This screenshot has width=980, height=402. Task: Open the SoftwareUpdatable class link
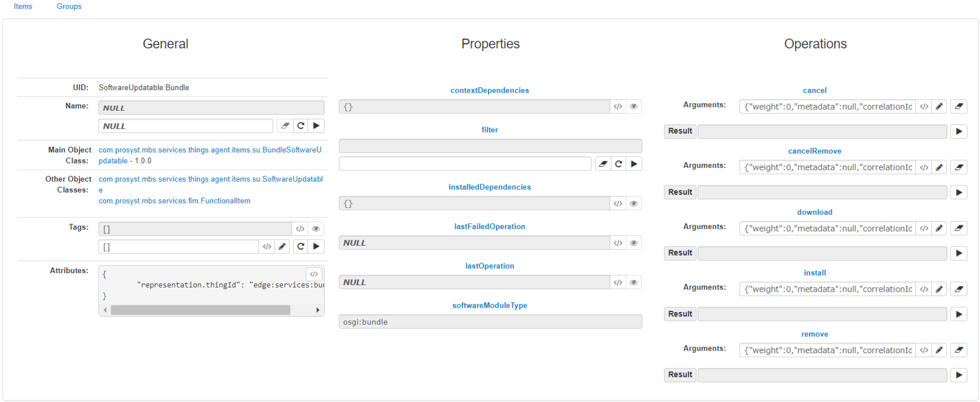211,184
